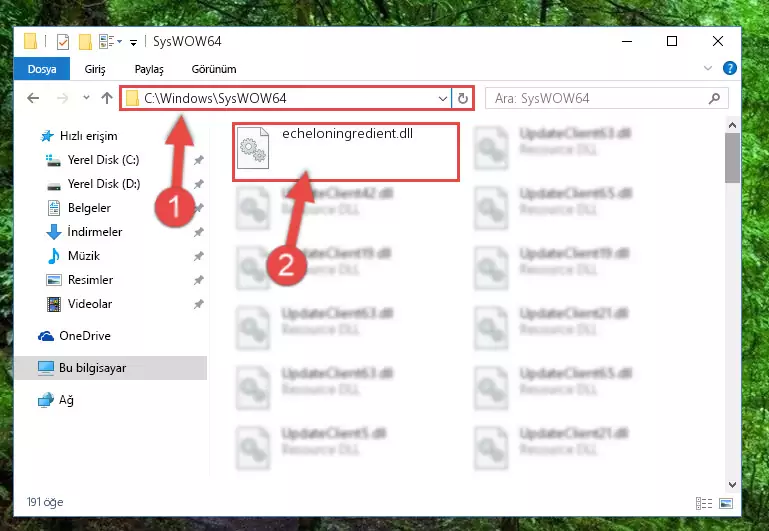Select Ağ in navigation pane
The width and height of the screenshot is (769, 531).
click(x=66, y=400)
